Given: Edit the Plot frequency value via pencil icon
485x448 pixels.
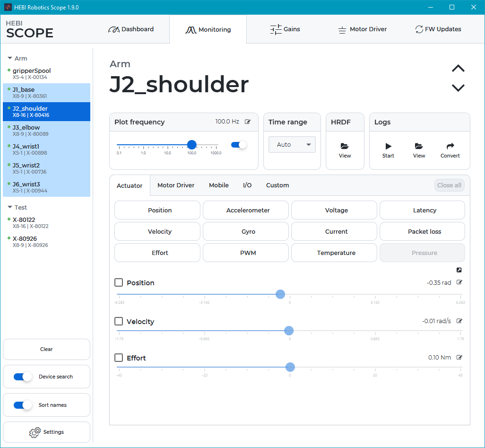Looking at the screenshot, I should click(x=248, y=121).
